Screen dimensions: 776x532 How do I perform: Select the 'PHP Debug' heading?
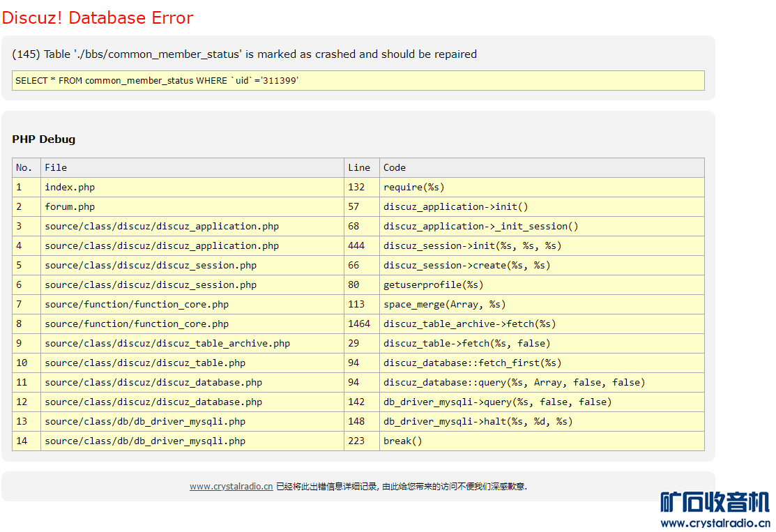click(43, 139)
